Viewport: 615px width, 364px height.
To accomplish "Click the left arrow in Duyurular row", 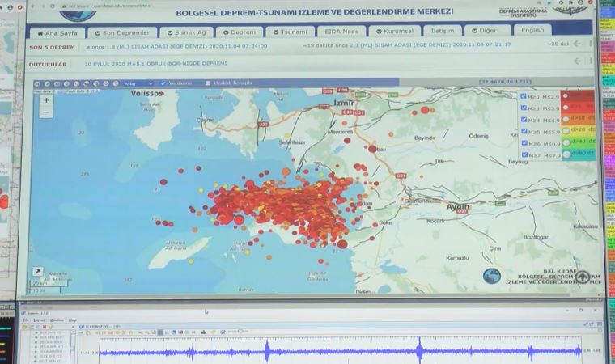I will pos(576,61).
